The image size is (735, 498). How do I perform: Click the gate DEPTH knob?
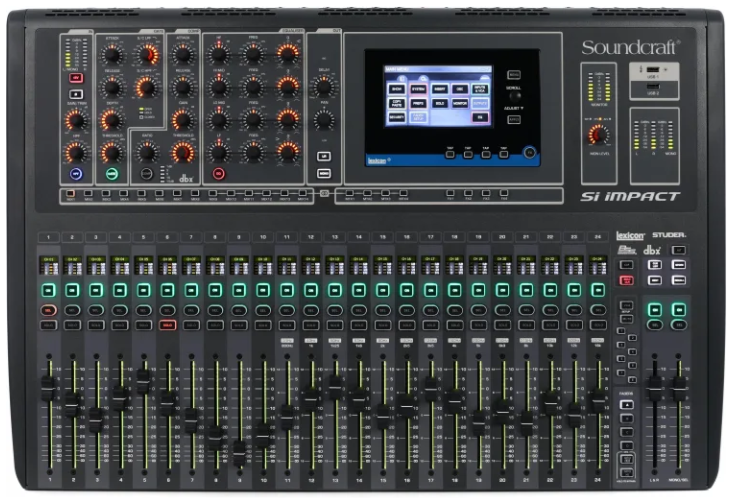[112, 120]
